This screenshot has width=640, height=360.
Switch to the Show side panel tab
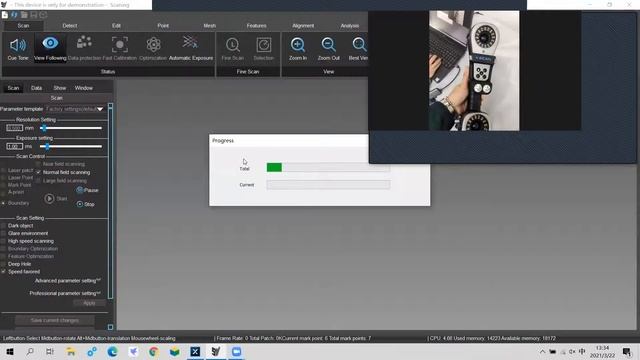[x=60, y=88]
